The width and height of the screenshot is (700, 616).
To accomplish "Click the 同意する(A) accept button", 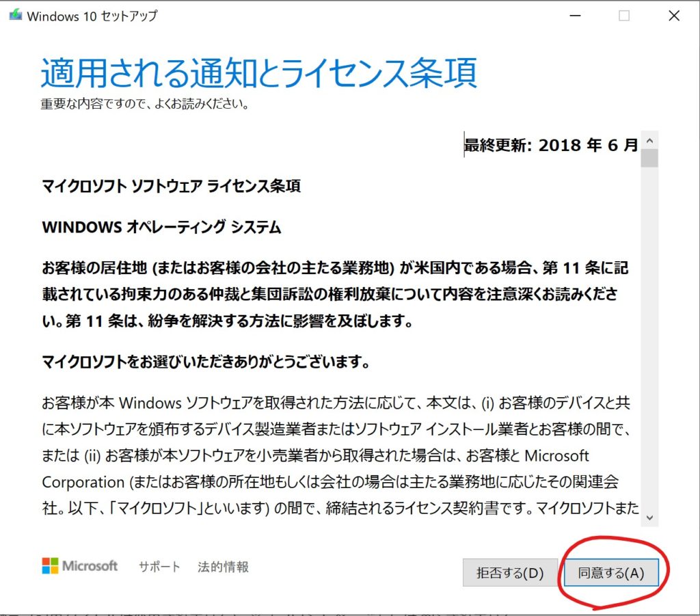I will tap(611, 572).
